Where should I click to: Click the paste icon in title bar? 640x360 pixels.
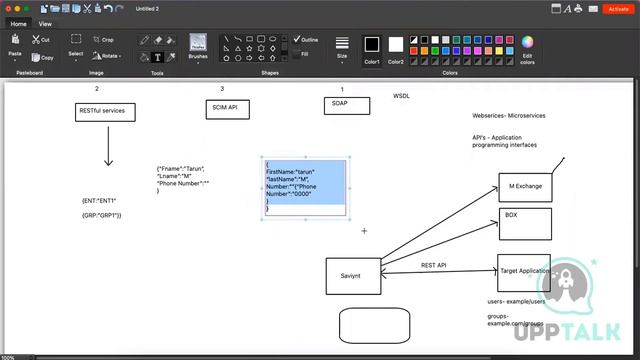pos(98,8)
